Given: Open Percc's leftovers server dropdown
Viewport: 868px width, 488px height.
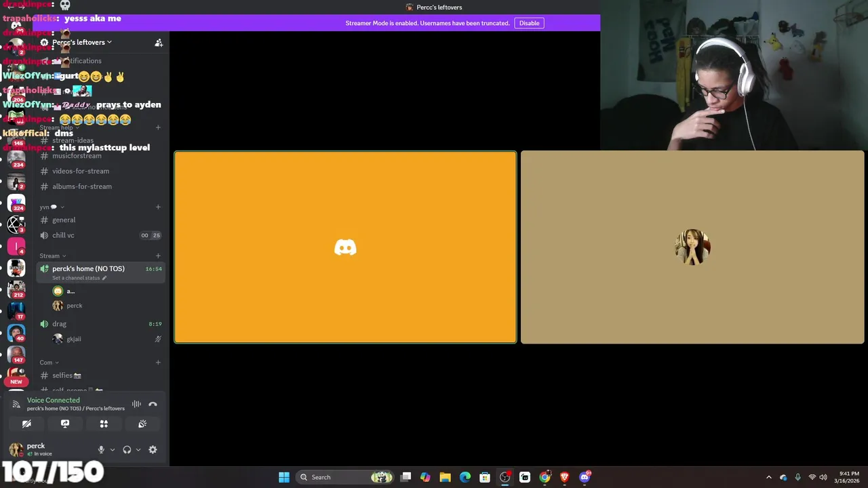Looking at the screenshot, I should click(x=82, y=42).
